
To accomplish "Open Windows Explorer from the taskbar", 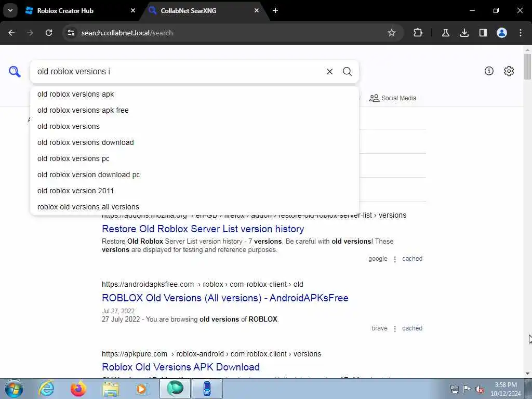I will [111, 389].
